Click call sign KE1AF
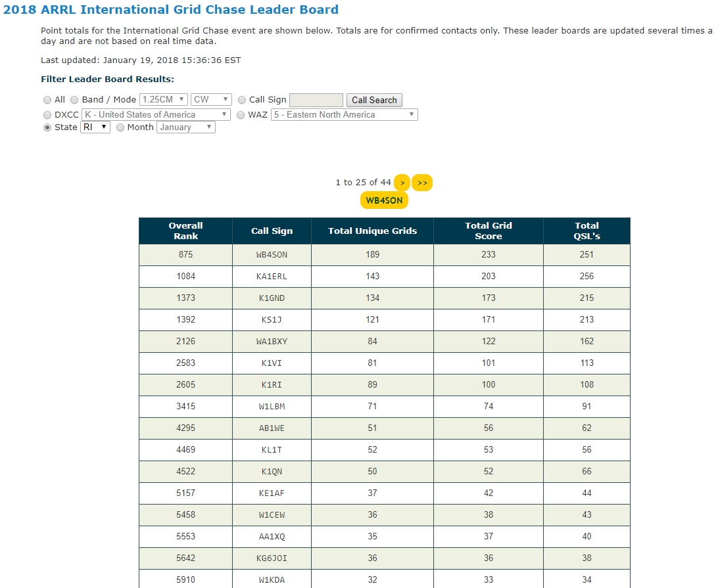The image size is (718, 588). 272,493
